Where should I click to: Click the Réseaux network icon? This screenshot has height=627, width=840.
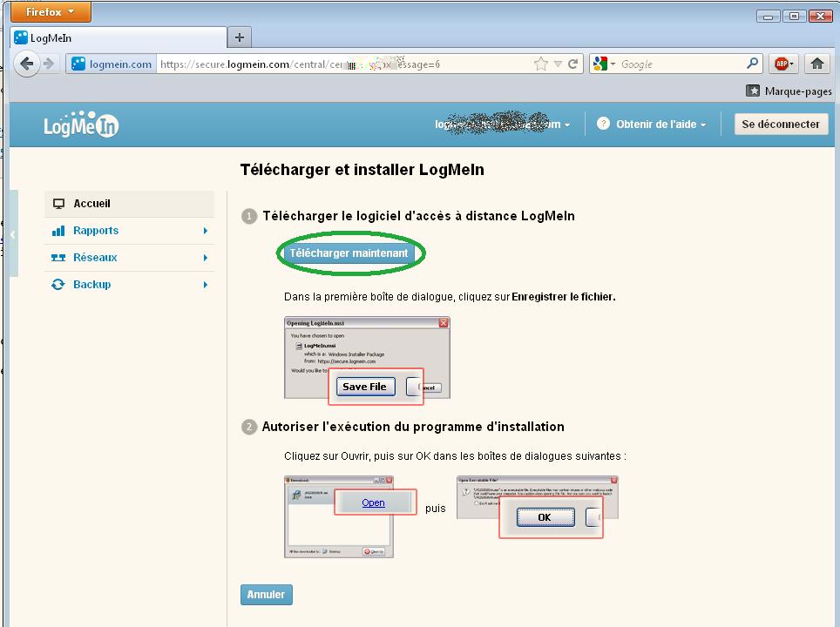coord(58,258)
